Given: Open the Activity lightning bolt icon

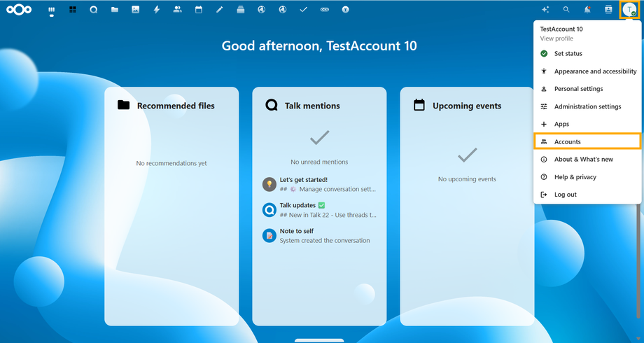Looking at the screenshot, I should click(x=157, y=9).
